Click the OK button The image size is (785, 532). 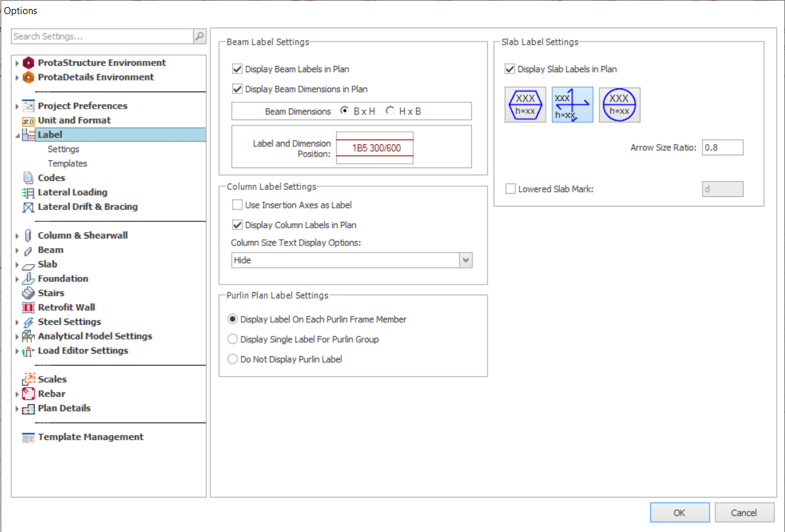[680, 512]
